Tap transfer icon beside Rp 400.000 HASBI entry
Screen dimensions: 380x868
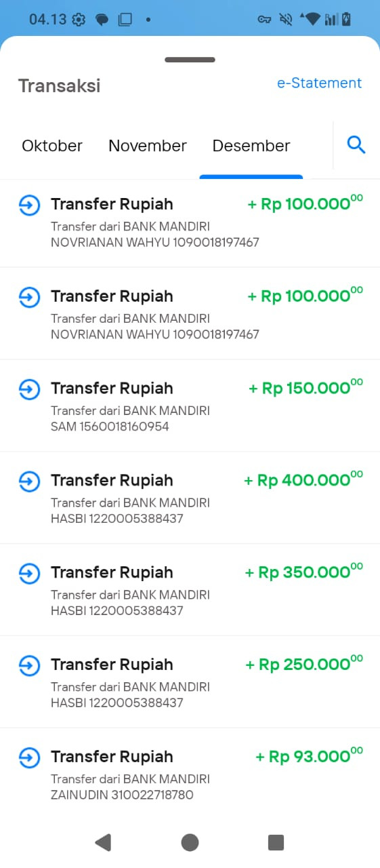pyautogui.click(x=29, y=481)
